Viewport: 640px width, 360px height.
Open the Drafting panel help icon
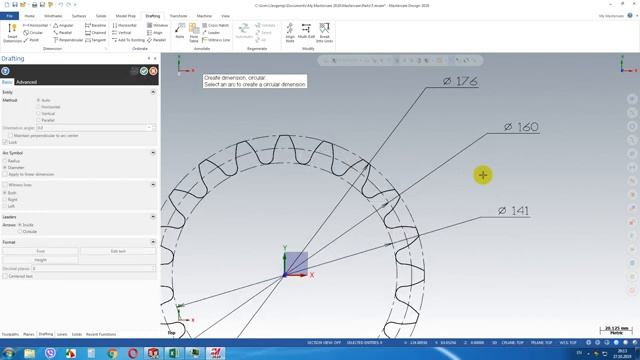[5, 71]
